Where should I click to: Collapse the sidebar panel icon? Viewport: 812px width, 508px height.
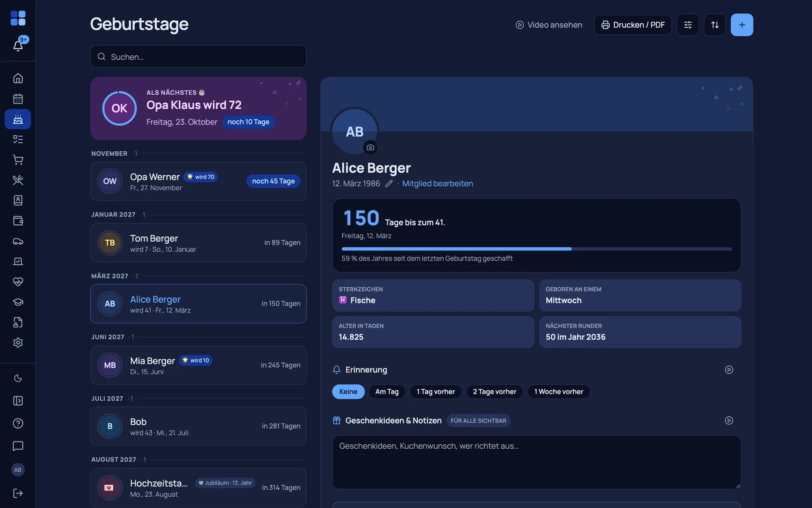point(18,401)
